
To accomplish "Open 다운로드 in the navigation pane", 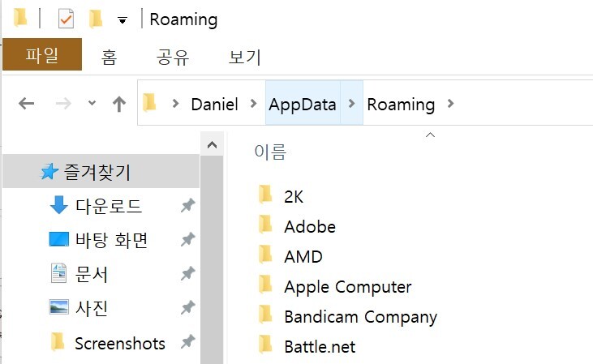I will click(109, 206).
